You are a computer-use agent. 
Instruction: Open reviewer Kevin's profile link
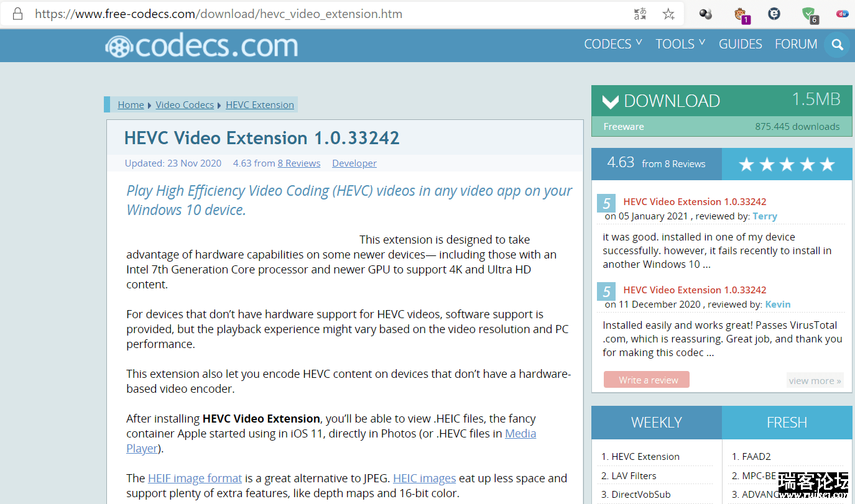click(778, 305)
